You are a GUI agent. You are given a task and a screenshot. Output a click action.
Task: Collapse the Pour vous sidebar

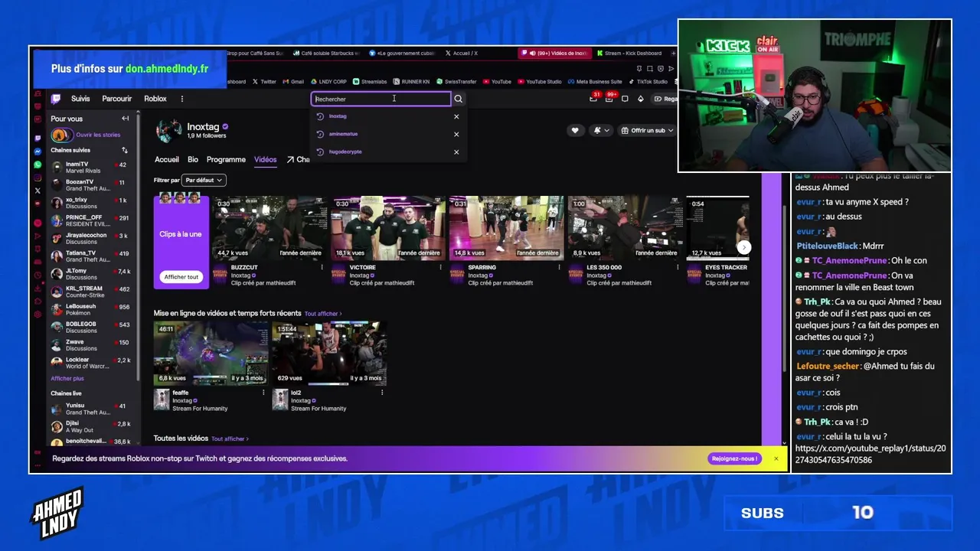click(x=125, y=119)
